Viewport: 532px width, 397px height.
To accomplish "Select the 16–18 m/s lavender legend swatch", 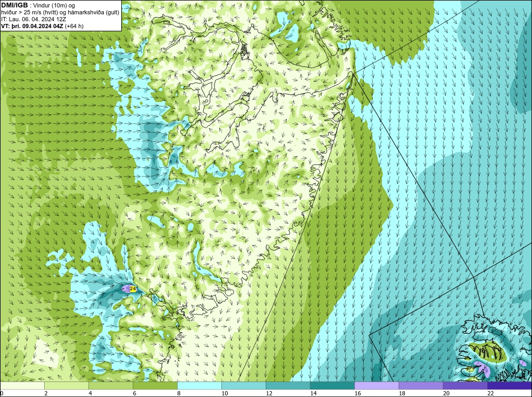I will (377, 386).
